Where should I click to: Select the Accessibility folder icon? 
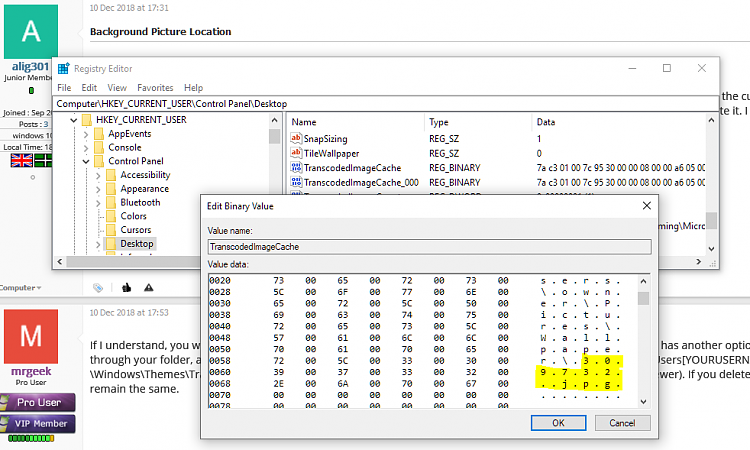click(x=111, y=175)
